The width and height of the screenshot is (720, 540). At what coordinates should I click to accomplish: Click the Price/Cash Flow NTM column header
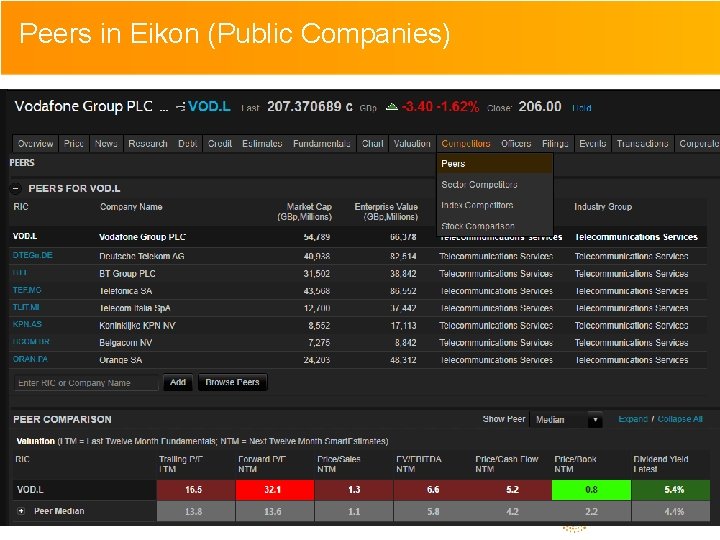506,464
